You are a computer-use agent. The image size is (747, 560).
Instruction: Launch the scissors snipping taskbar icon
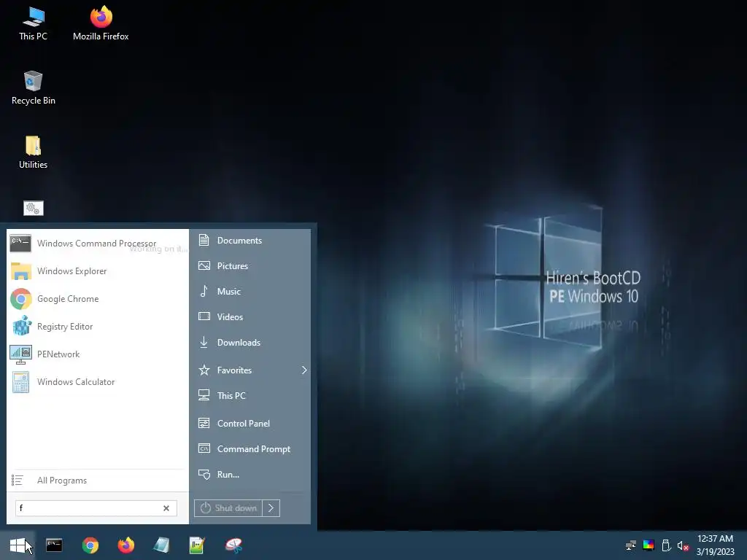pyautogui.click(x=233, y=545)
